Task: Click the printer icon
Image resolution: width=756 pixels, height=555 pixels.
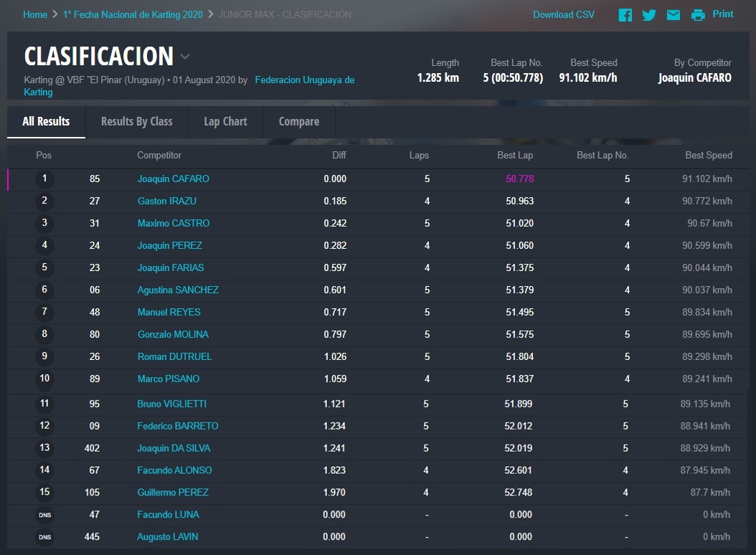Action: point(698,15)
